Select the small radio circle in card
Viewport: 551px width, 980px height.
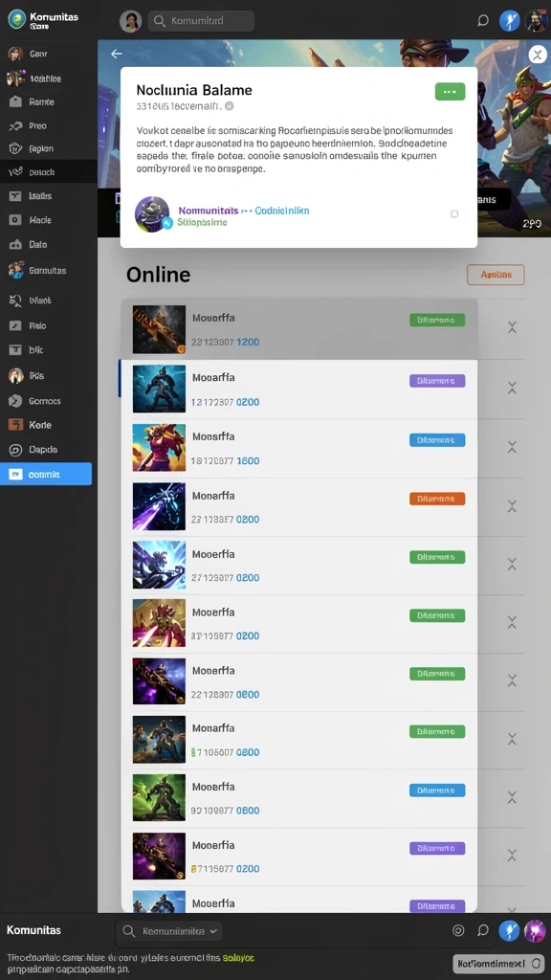pos(454,213)
